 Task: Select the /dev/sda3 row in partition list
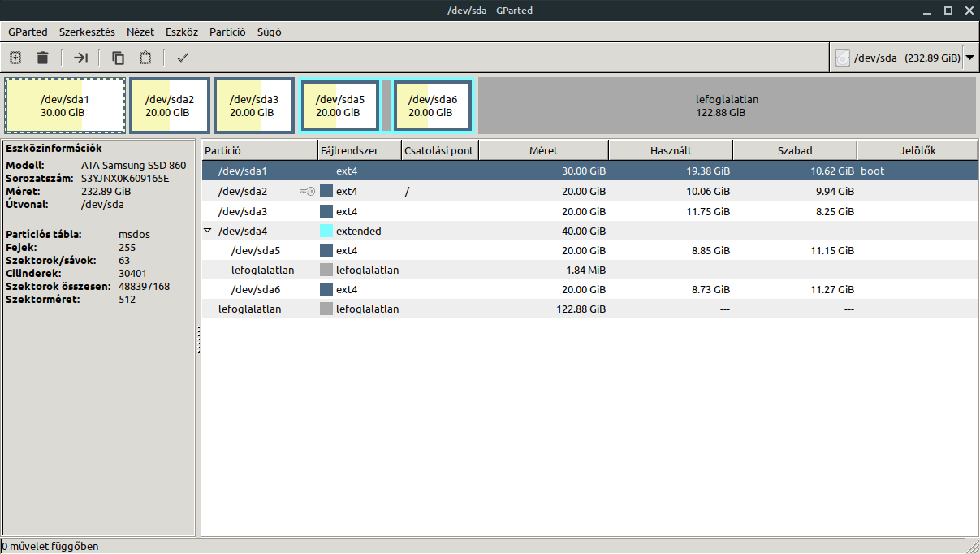(589, 211)
